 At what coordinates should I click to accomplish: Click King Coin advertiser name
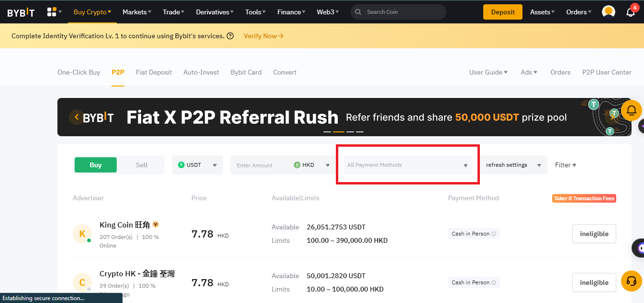[125, 225]
